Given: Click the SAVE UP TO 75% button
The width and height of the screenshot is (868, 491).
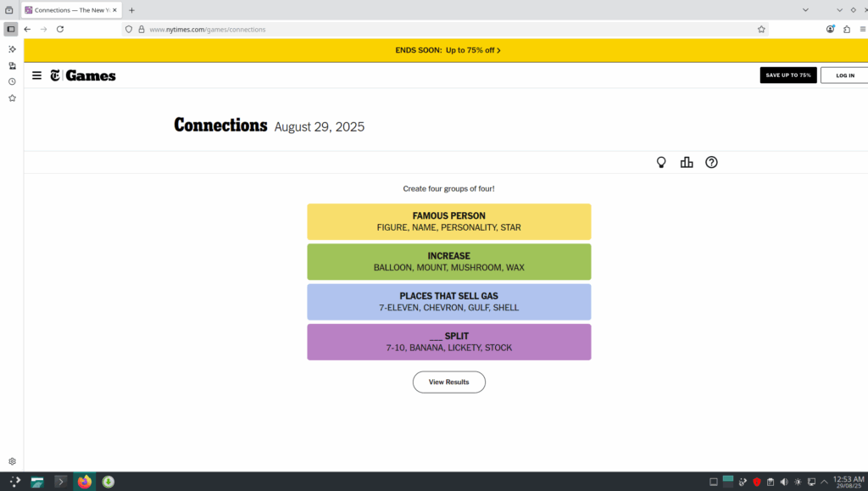Looking at the screenshot, I should point(788,75).
